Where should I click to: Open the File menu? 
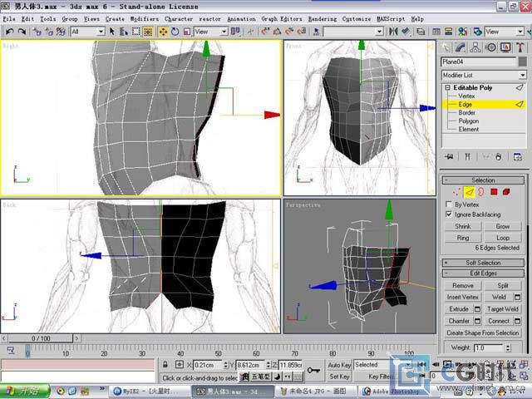click(x=9, y=19)
